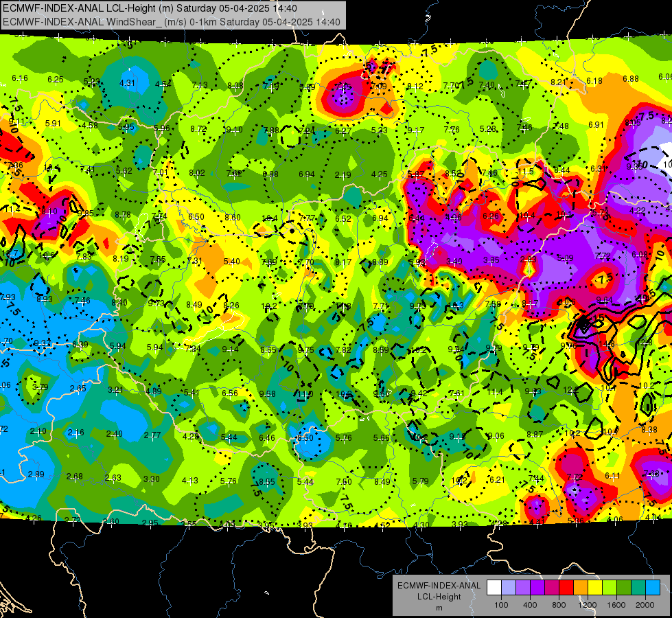Select the 2.65 grid value

[78, 388]
